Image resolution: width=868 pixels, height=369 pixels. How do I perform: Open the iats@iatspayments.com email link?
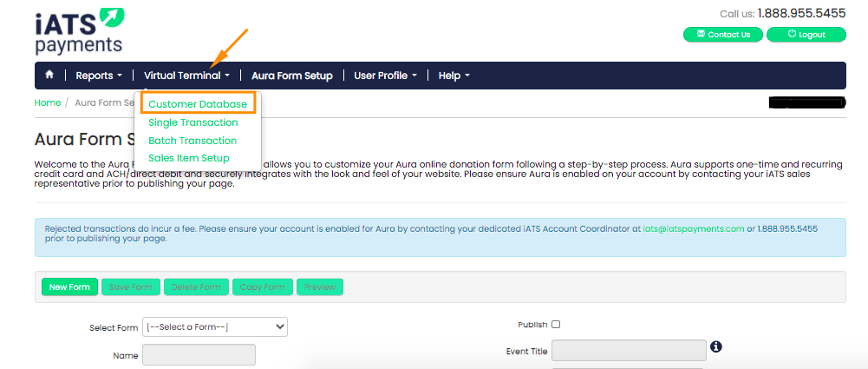[x=694, y=229]
